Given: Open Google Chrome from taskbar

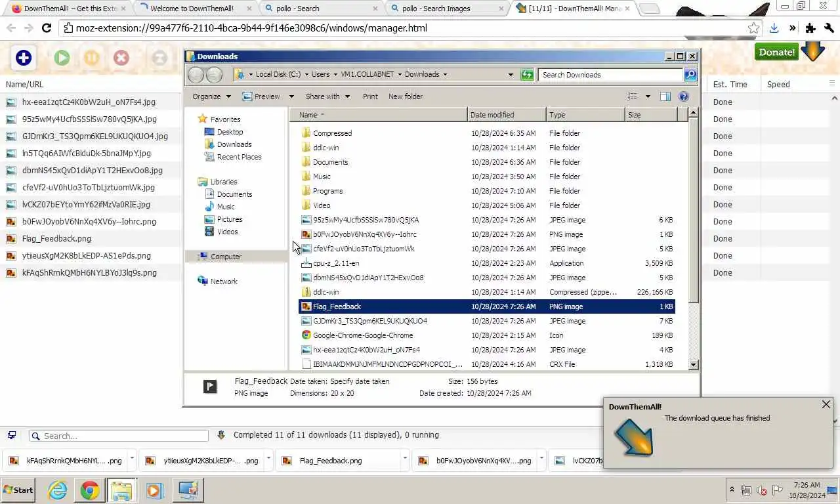Looking at the screenshot, I should click(x=90, y=490).
